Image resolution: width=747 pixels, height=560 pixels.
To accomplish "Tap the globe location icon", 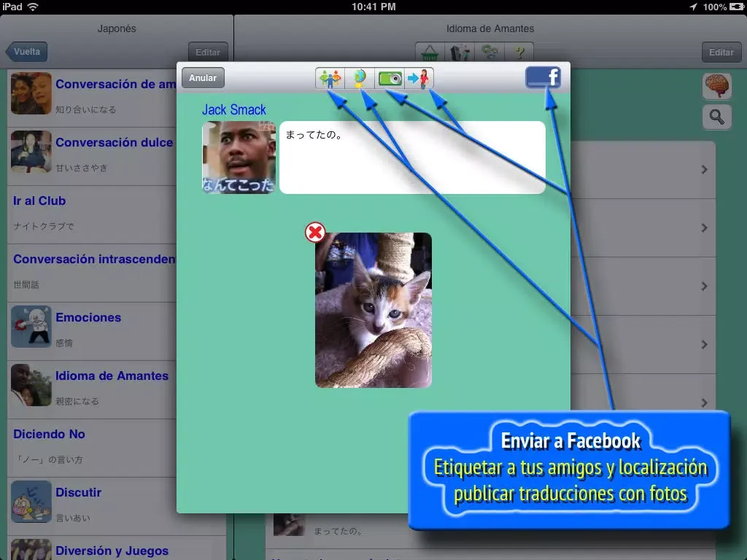I will 360,78.
